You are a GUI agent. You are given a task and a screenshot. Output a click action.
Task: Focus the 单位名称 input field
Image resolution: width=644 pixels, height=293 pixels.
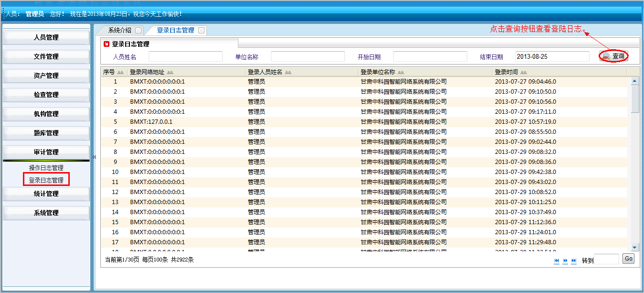click(308, 56)
